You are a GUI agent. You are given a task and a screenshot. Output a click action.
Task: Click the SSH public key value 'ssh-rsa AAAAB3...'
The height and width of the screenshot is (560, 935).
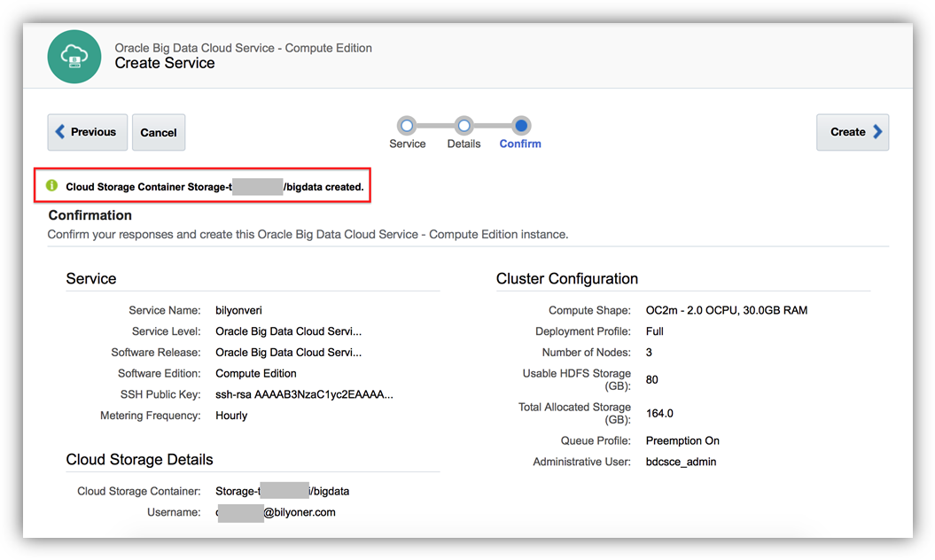tap(304, 394)
